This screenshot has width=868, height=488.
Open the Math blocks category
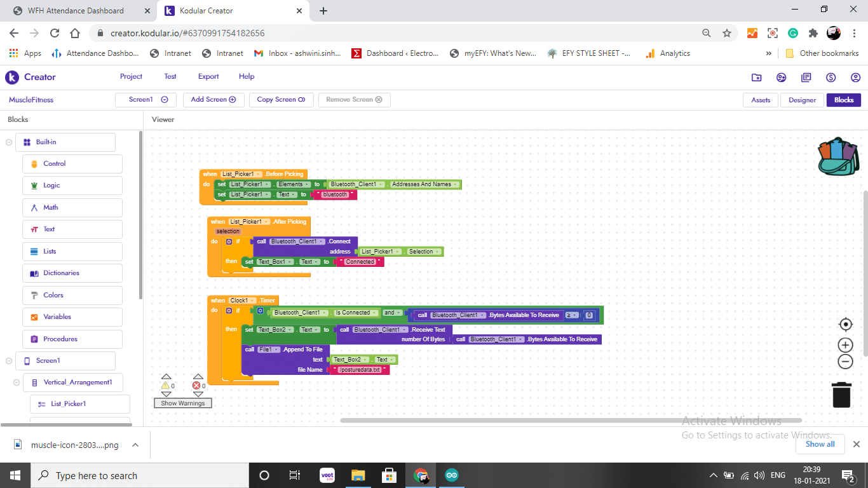point(72,208)
